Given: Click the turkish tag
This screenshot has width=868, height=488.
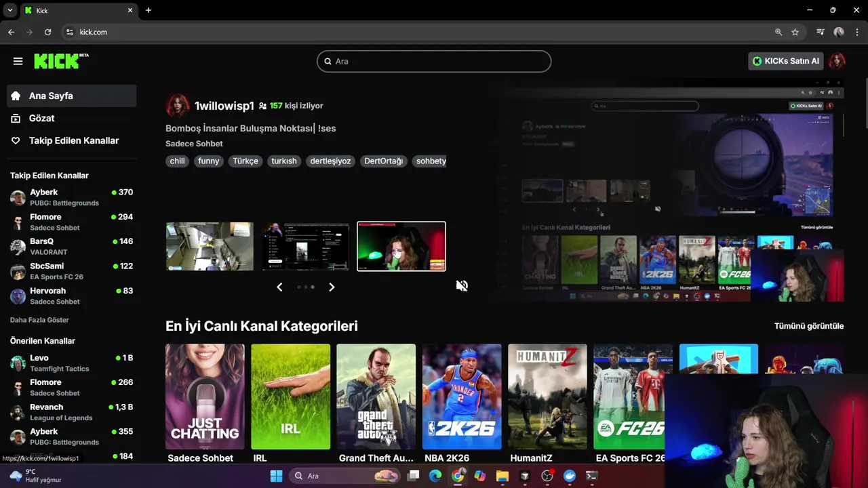Looking at the screenshot, I should pyautogui.click(x=284, y=161).
